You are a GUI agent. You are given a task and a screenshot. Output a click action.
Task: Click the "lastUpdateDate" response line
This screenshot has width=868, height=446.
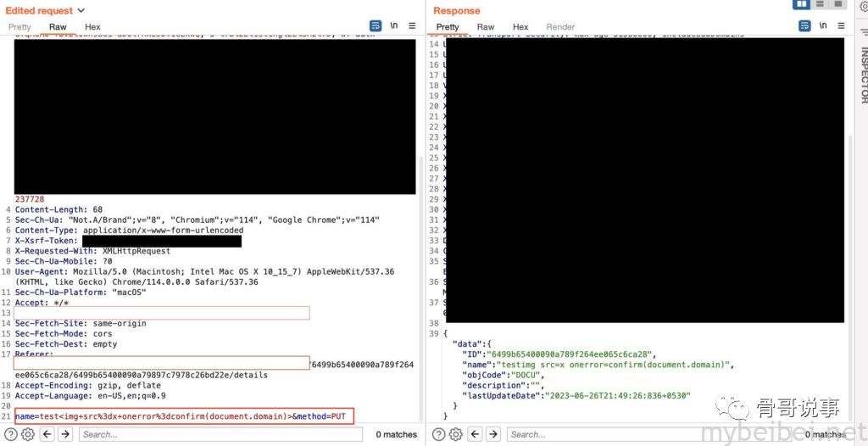[576, 396]
